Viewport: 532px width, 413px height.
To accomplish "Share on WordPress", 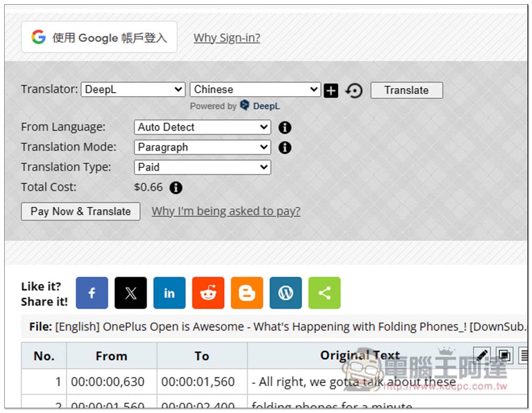I will (286, 293).
